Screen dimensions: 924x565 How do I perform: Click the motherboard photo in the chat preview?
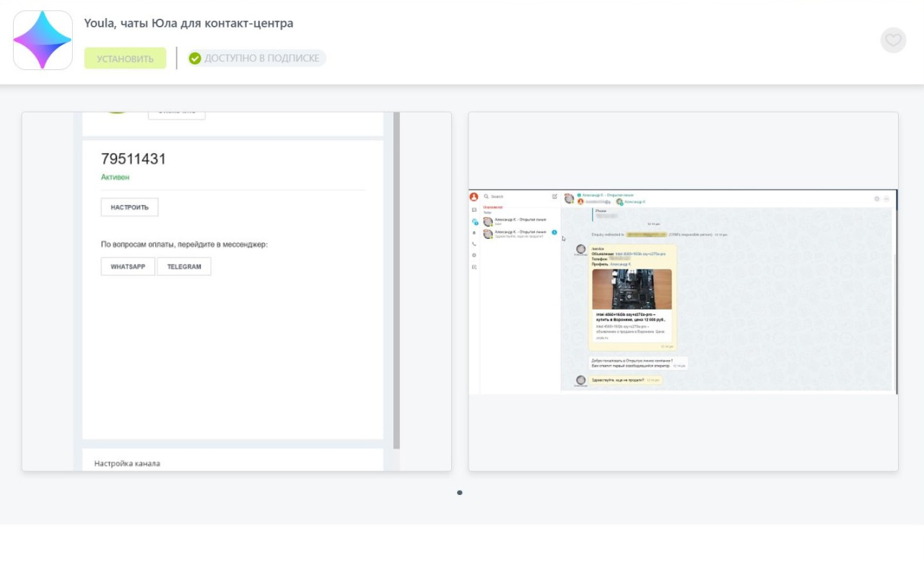[x=632, y=289]
